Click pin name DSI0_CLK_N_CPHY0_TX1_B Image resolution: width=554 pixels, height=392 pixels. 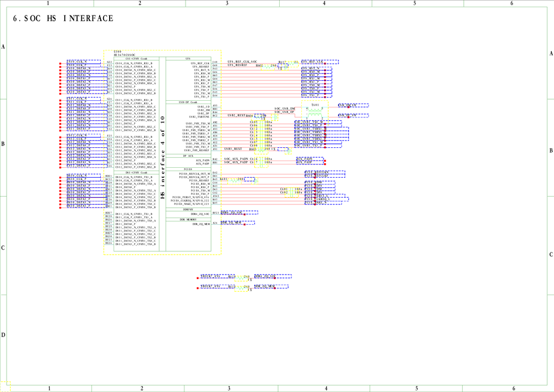point(134,177)
